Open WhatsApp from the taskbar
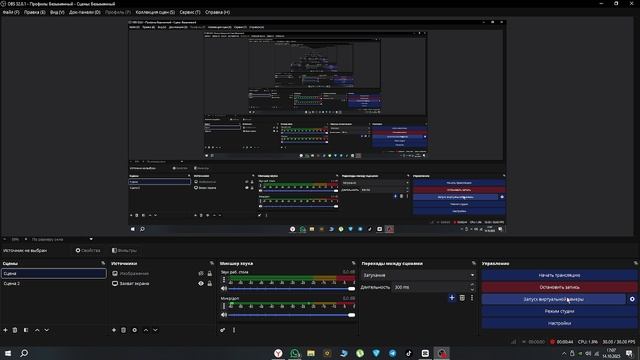The height and width of the screenshot is (360, 640). coord(294,353)
